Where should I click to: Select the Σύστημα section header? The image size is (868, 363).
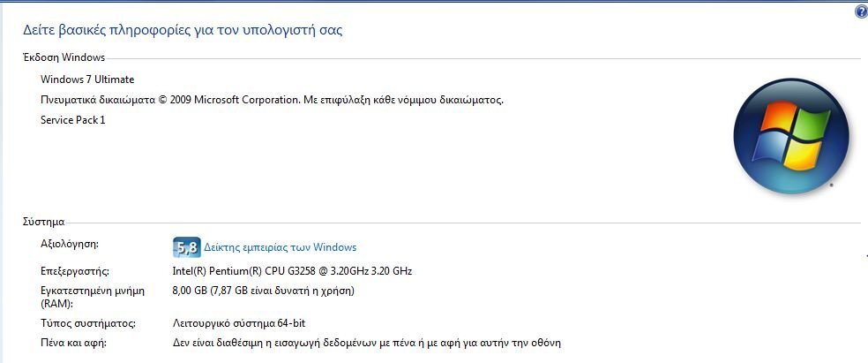(x=44, y=223)
